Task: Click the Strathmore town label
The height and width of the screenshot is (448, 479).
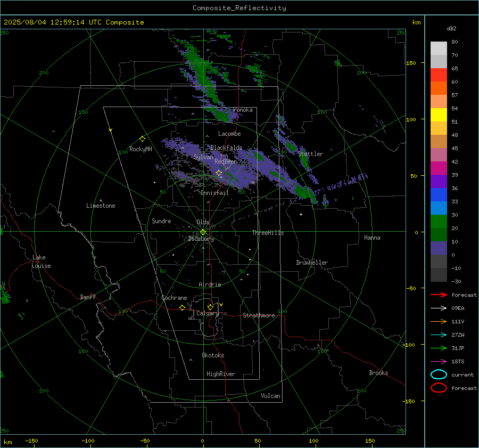Action: pyautogui.click(x=259, y=315)
